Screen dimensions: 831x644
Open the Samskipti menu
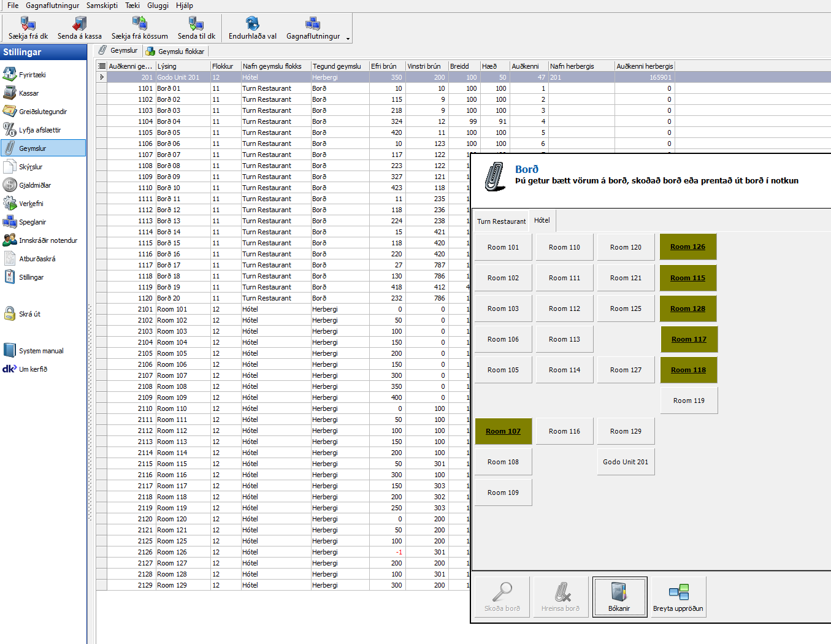pyautogui.click(x=102, y=6)
